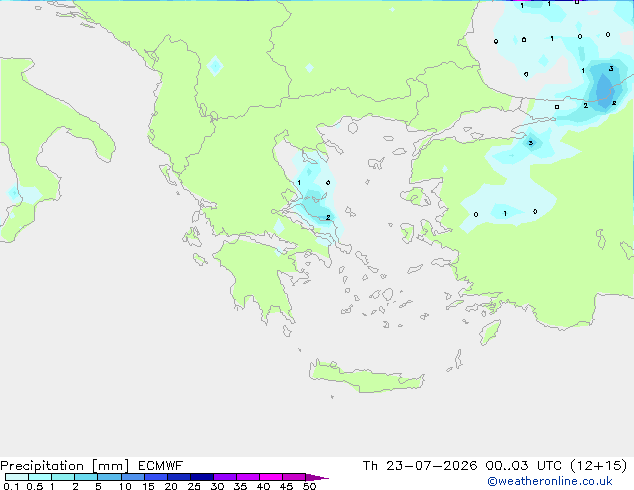Click the 45–50 mm magenta legend swatch
This screenshot has height=490, width=634.
tap(294, 477)
